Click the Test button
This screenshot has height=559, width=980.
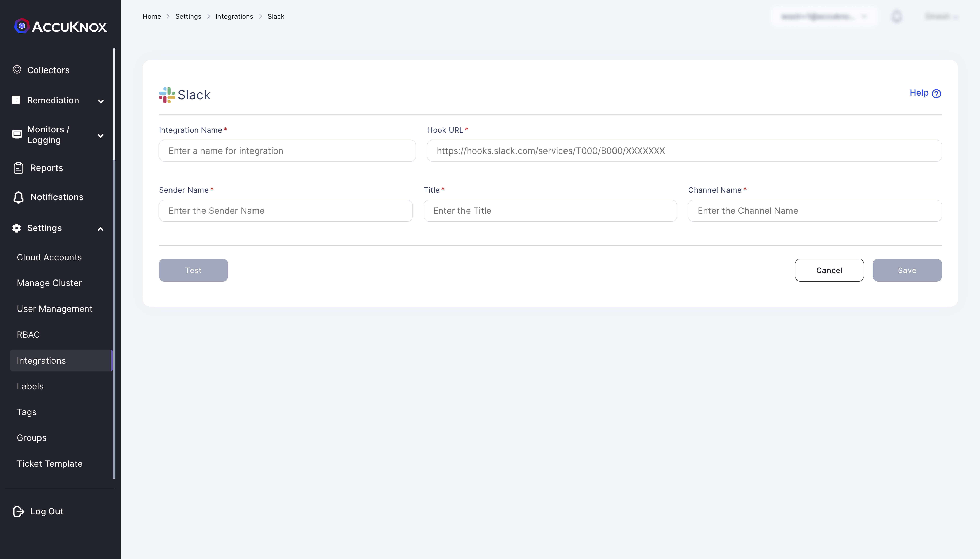193,270
